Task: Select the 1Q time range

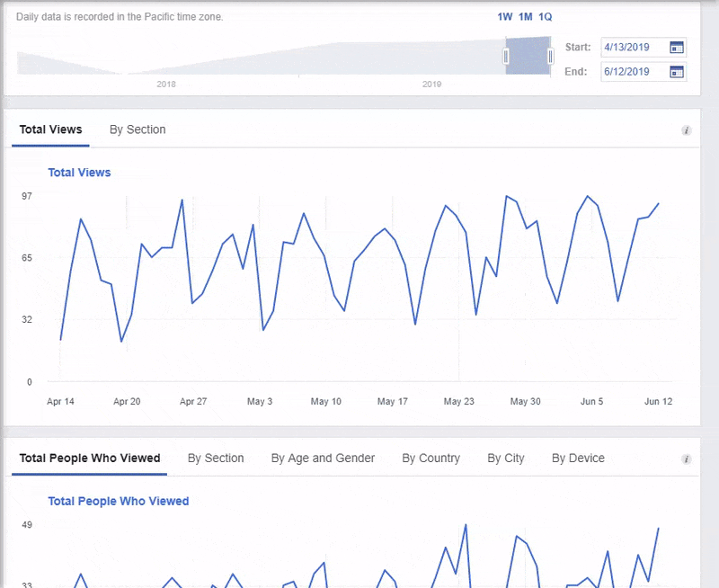Action: 546,17
